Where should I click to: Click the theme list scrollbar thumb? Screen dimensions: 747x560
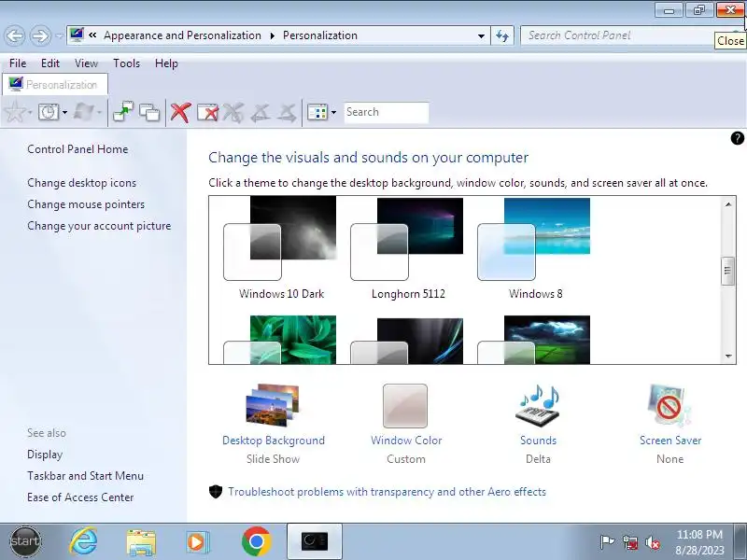(727, 271)
